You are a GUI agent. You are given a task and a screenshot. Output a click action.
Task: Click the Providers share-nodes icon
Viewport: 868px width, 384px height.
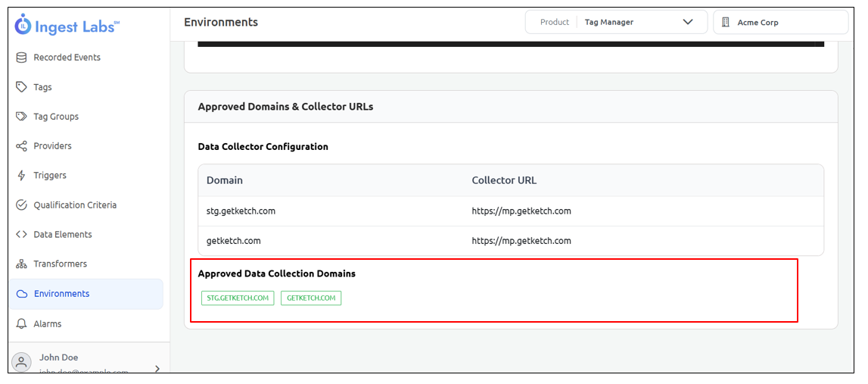(x=21, y=146)
